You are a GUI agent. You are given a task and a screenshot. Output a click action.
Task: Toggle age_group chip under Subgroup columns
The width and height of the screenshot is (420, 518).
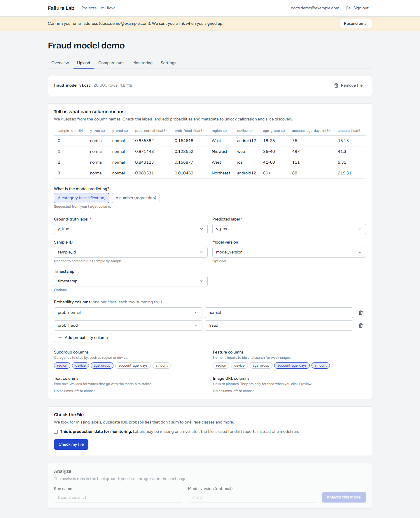[102, 366]
